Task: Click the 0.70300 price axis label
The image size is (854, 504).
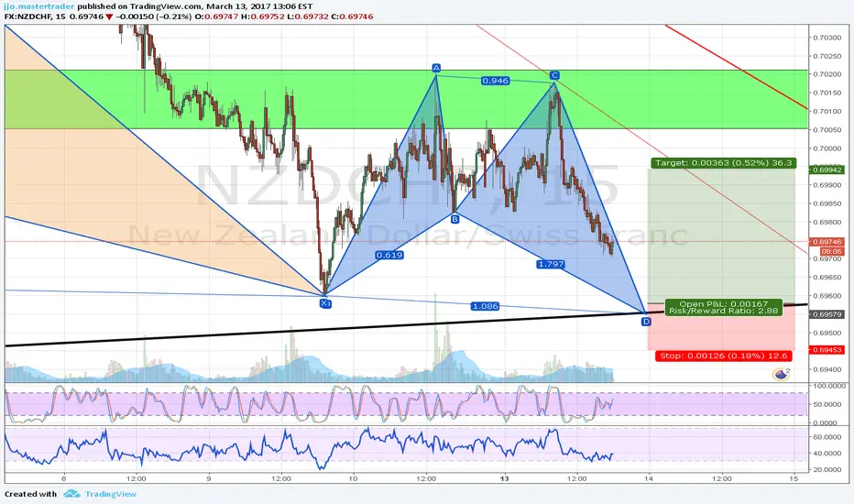Action: click(827, 38)
